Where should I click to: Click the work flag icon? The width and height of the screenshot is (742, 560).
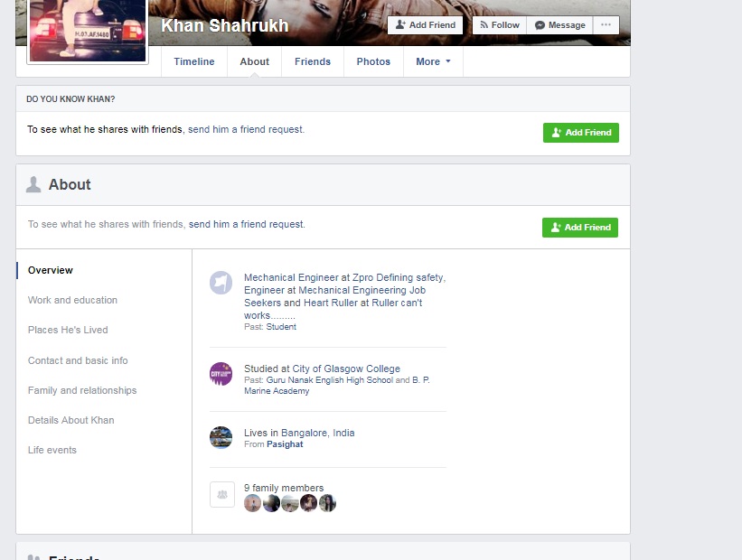[221, 283]
